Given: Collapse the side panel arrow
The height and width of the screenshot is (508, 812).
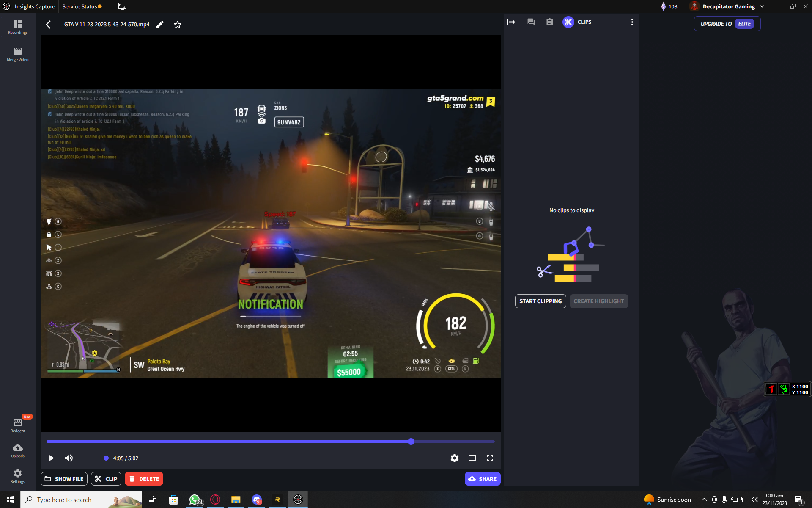Looking at the screenshot, I should pyautogui.click(x=511, y=22).
